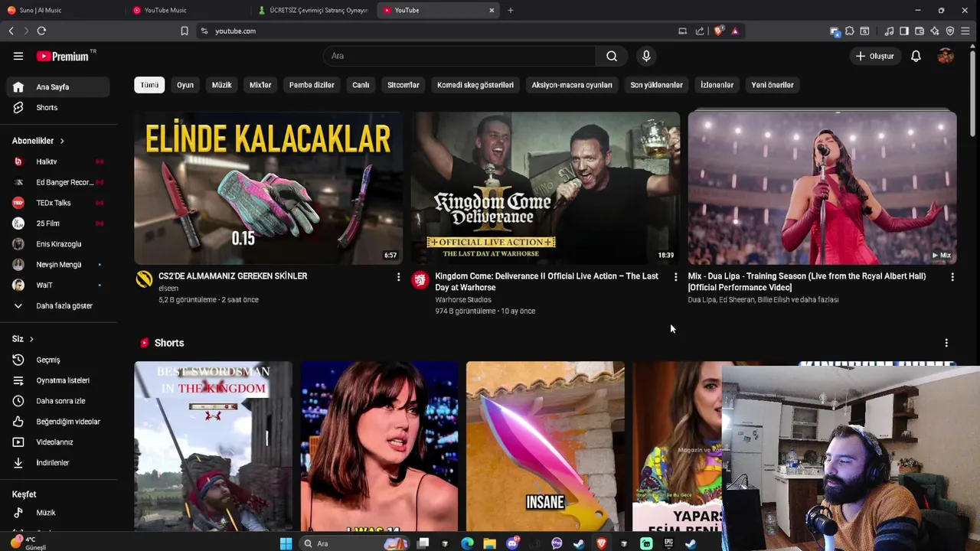Reload the page in browser toolbar
The width and height of the screenshot is (980, 551).
coord(41,31)
